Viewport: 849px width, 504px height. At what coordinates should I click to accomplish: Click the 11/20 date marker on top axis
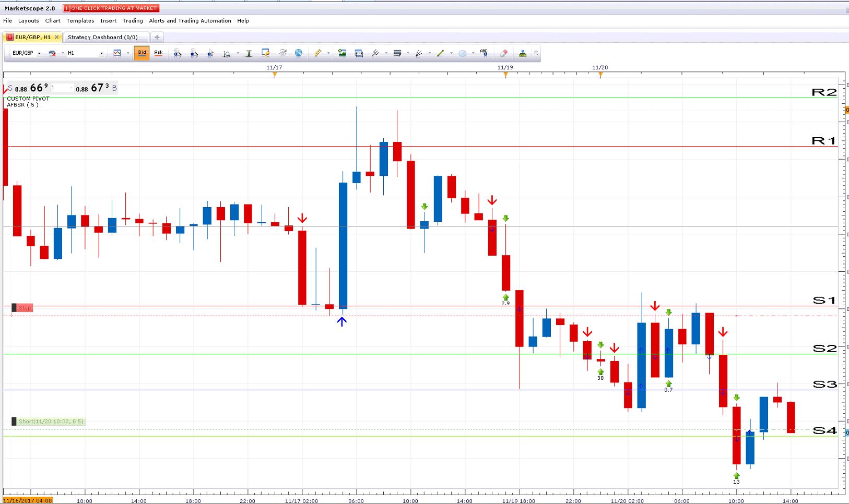[x=600, y=68]
